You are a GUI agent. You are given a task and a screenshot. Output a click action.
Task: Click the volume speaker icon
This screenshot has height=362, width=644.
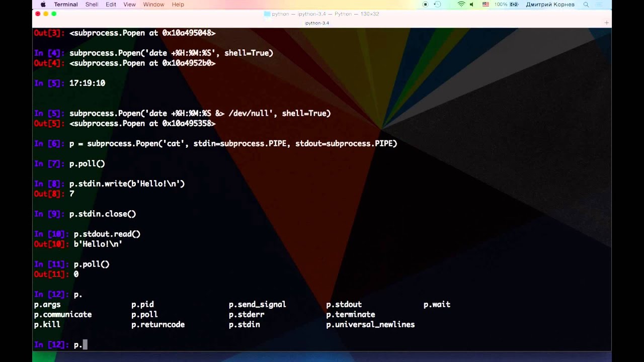pyautogui.click(x=472, y=5)
